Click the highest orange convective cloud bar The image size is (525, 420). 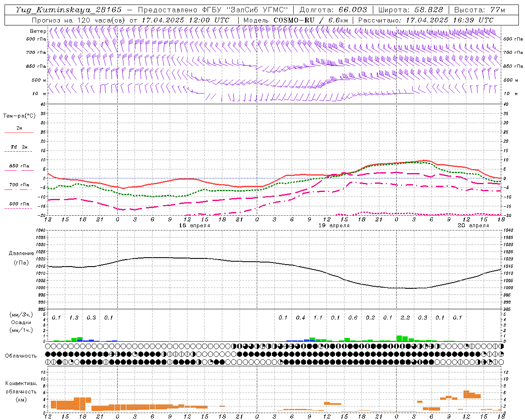tap(466, 394)
